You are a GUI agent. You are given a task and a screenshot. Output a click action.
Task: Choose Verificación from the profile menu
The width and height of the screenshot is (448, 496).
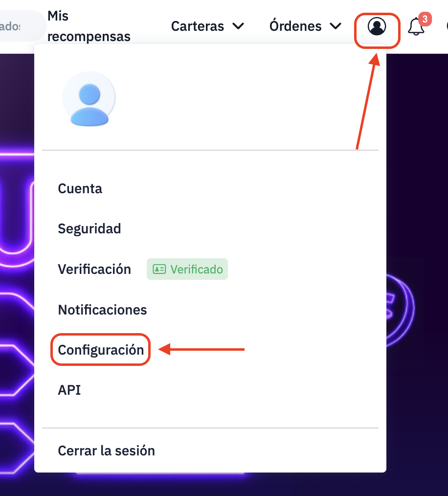94,269
